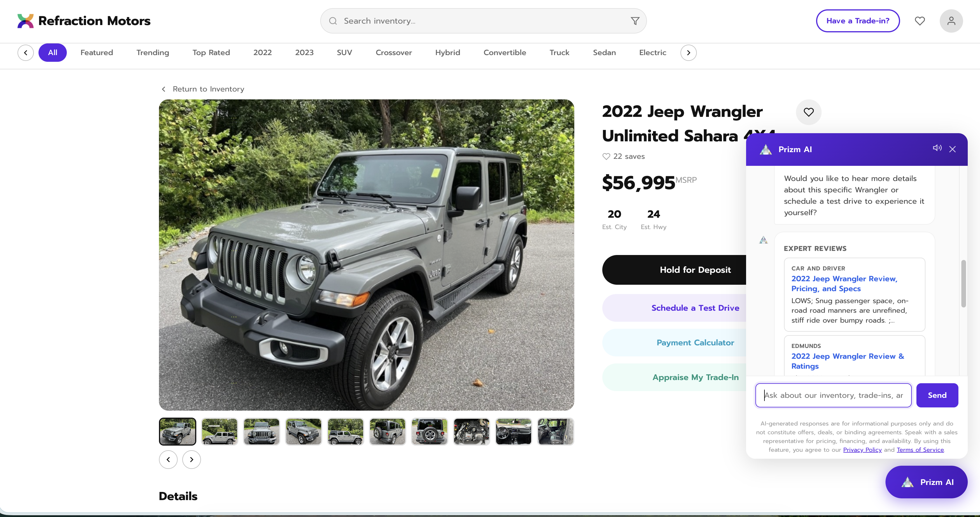This screenshot has height=517, width=980.
Task: Focus the Prizm AI message input field
Action: (x=833, y=395)
